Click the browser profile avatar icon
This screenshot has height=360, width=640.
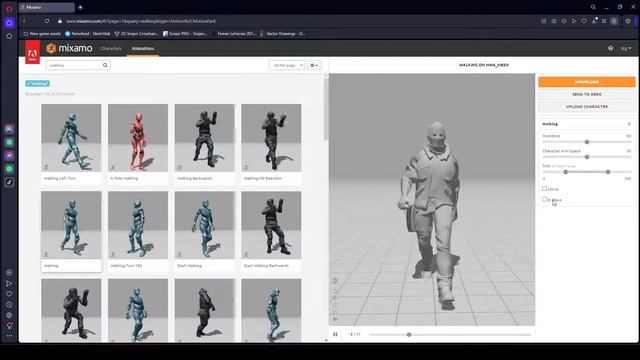[614, 21]
